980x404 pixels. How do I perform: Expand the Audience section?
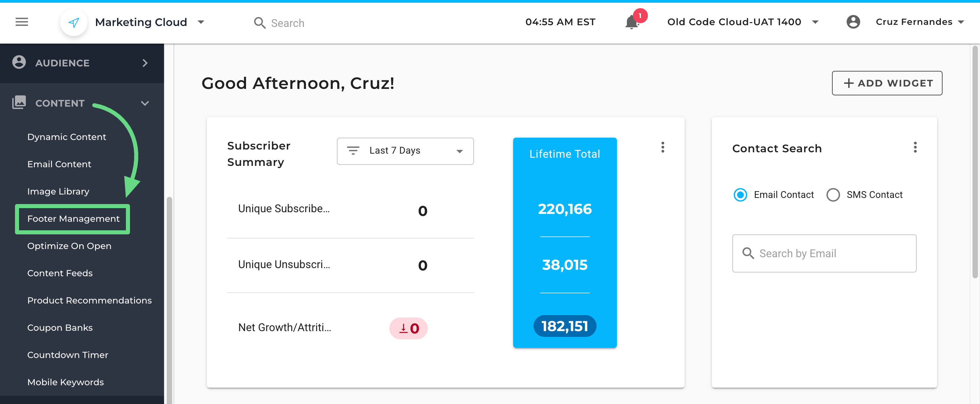145,63
